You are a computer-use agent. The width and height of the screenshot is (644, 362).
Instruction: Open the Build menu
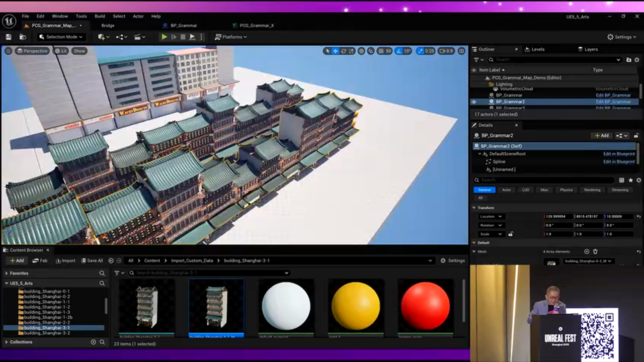pos(100,16)
